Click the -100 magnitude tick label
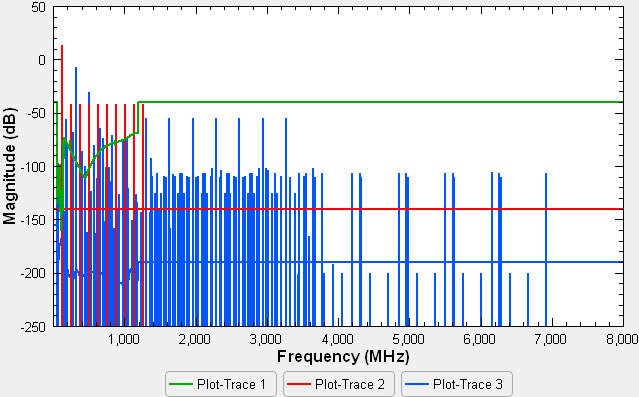The image size is (639, 397). (x=33, y=167)
